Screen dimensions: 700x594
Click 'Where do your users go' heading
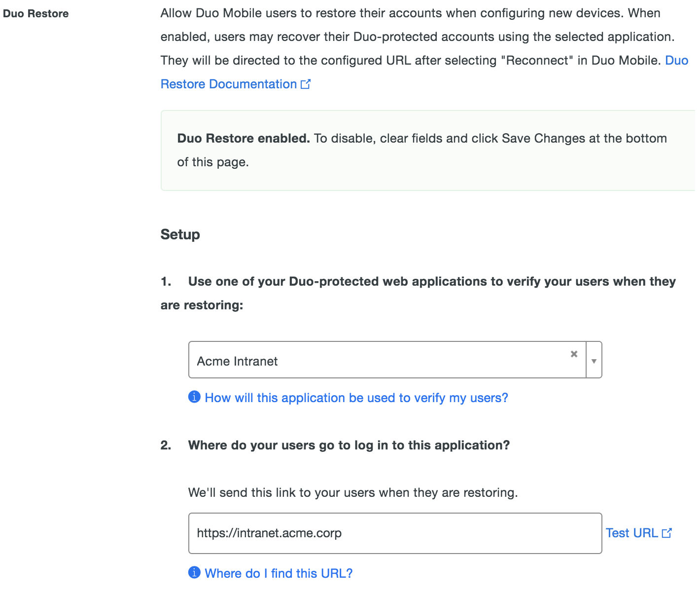[x=349, y=445]
